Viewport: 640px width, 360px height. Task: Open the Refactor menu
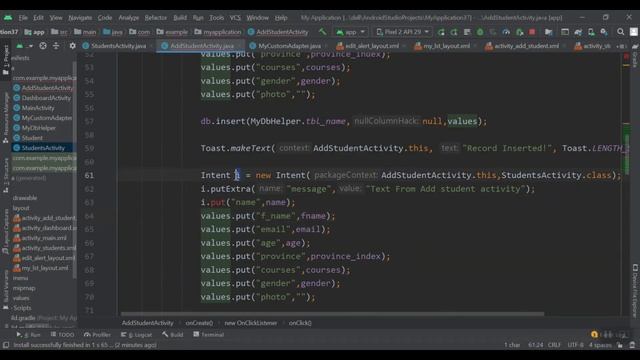[156, 18]
